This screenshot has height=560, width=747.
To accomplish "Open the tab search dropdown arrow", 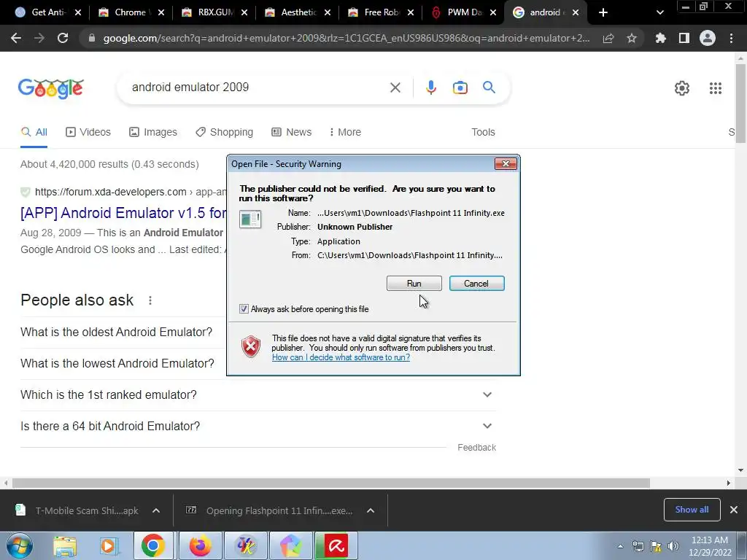I will pyautogui.click(x=659, y=12).
